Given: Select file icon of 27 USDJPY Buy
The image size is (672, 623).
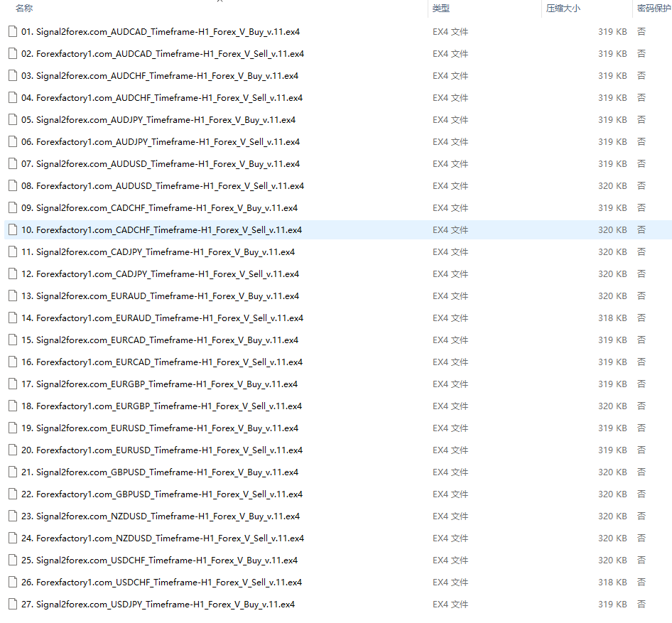Looking at the screenshot, I should [x=13, y=604].
